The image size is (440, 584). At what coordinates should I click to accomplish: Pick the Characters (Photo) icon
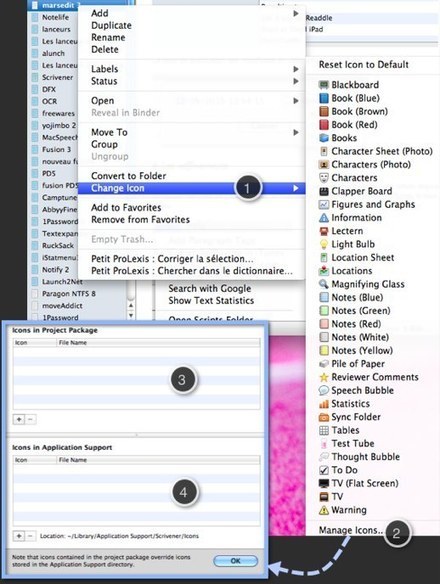365,165
